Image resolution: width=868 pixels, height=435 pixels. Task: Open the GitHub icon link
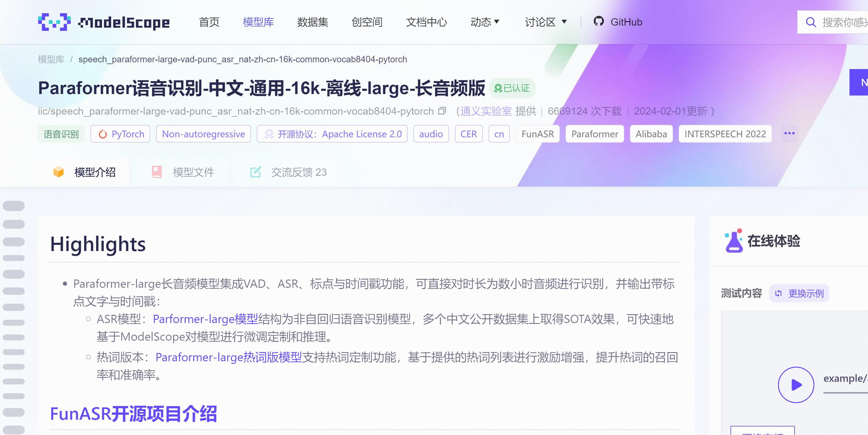tap(599, 21)
